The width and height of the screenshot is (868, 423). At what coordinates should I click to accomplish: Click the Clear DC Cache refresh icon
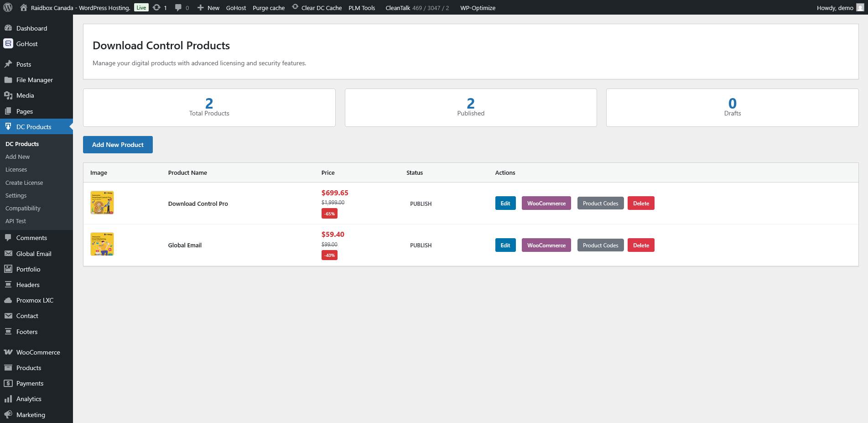click(x=295, y=7)
